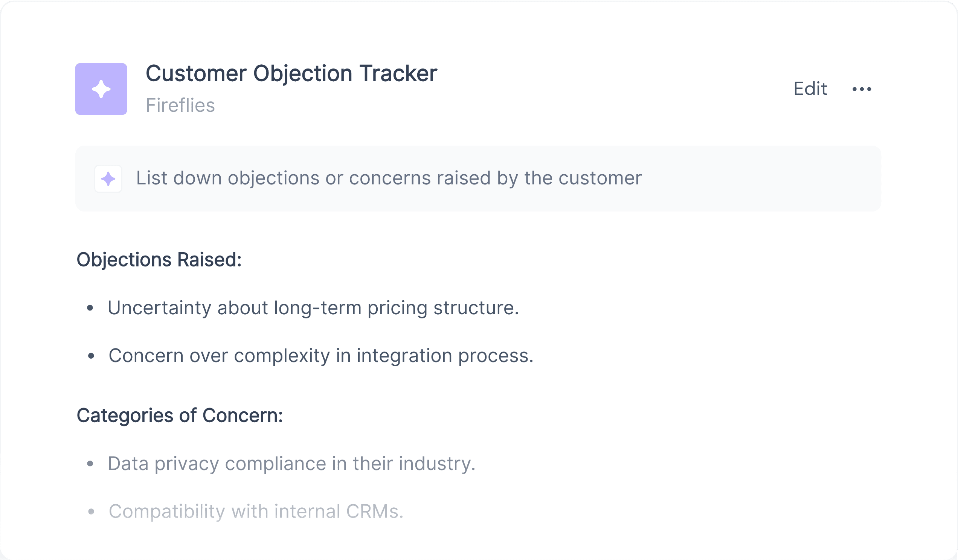Screen dimensions: 958x560
Task: Select the Objections Raised heading
Action: click(x=159, y=260)
